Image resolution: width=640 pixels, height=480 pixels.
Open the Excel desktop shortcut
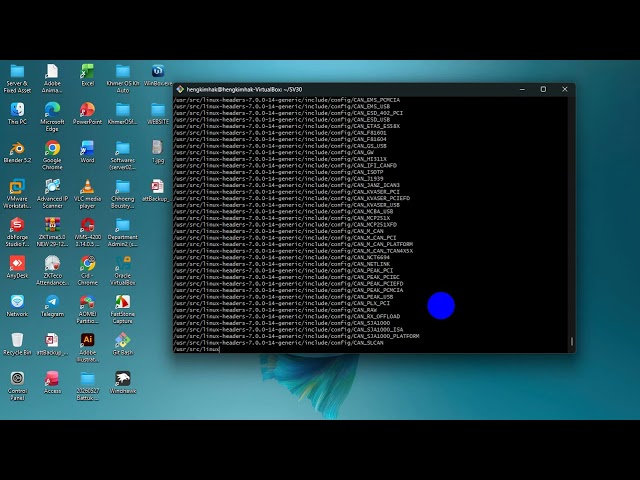pyautogui.click(x=87, y=75)
